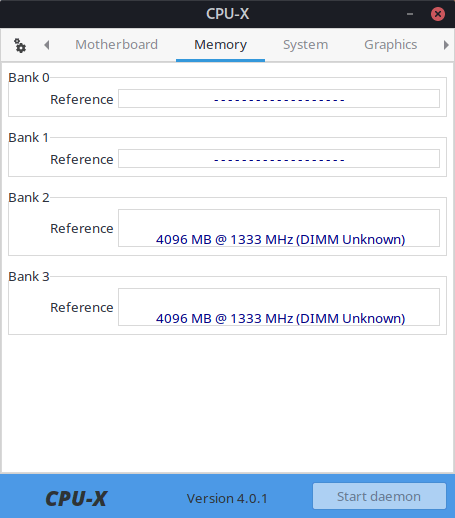The height and width of the screenshot is (518, 455).
Task: Open the System tab
Action: coord(305,45)
